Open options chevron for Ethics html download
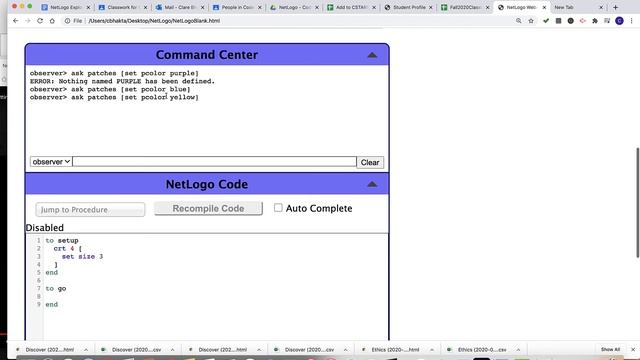Viewport: 640px width, 360px height. click(x=431, y=350)
